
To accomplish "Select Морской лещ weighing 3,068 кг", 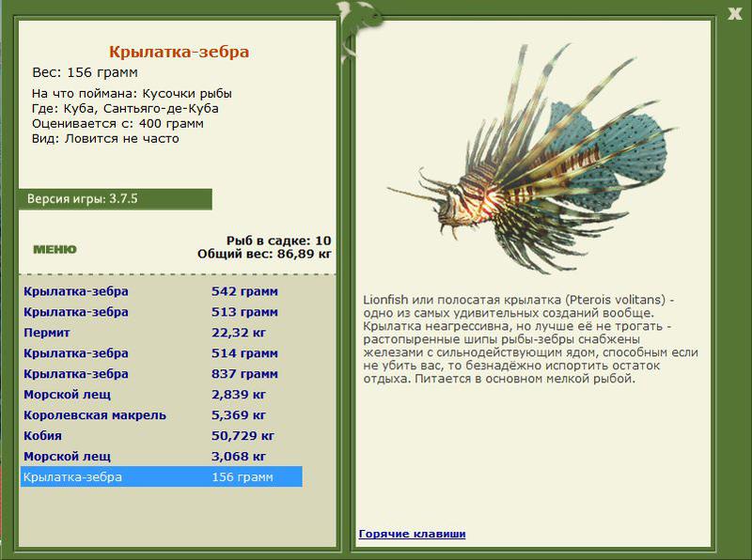I will click(x=161, y=456).
